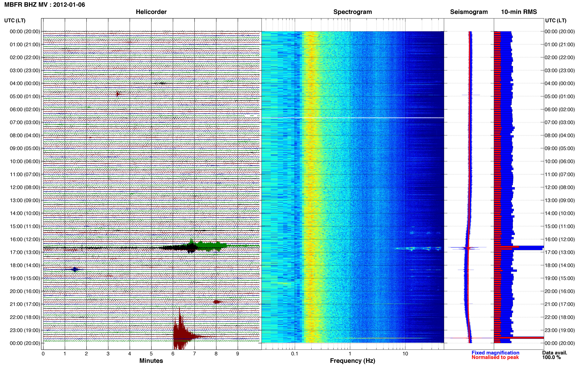Click the '9' minute tick label
This screenshot has width=588, height=368.
coord(237,354)
